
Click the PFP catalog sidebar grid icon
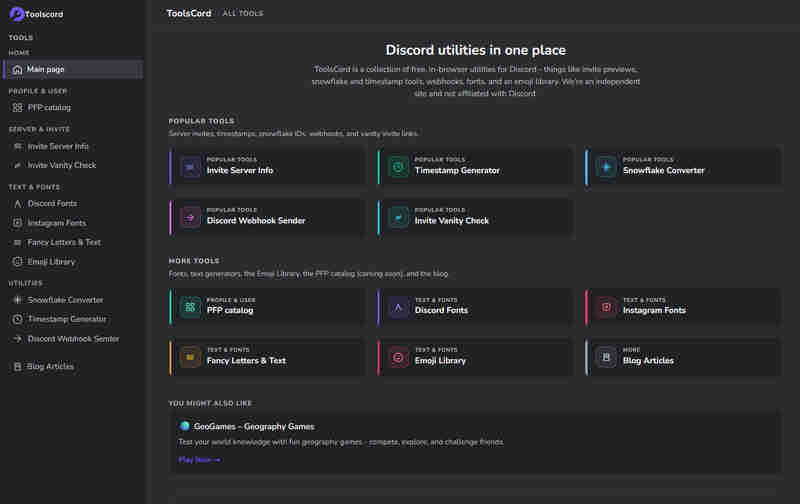point(17,108)
